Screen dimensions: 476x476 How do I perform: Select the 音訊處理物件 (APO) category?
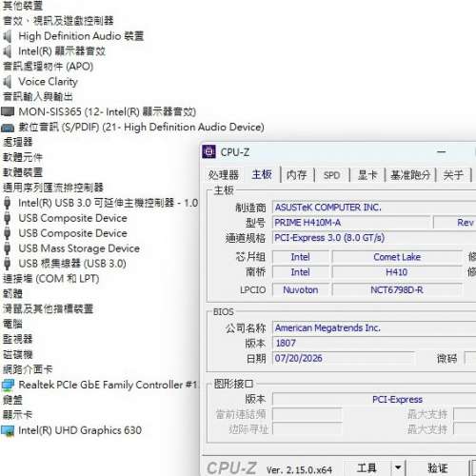(x=48, y=67)
